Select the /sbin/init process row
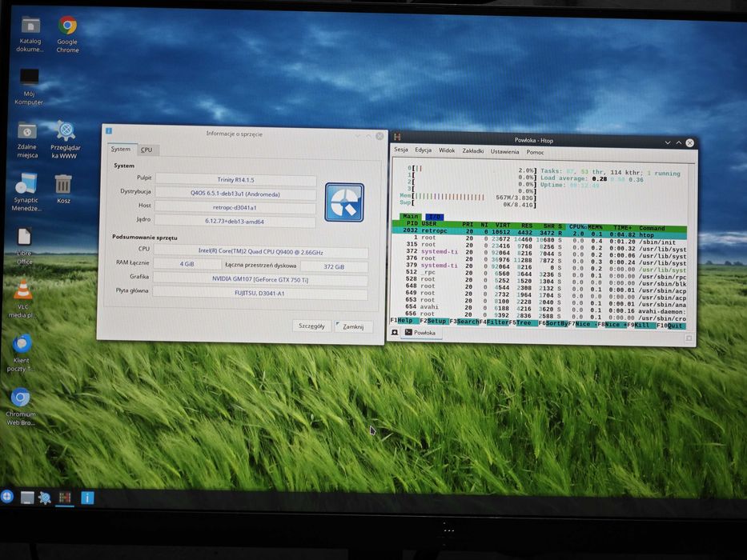 (540, 239)
